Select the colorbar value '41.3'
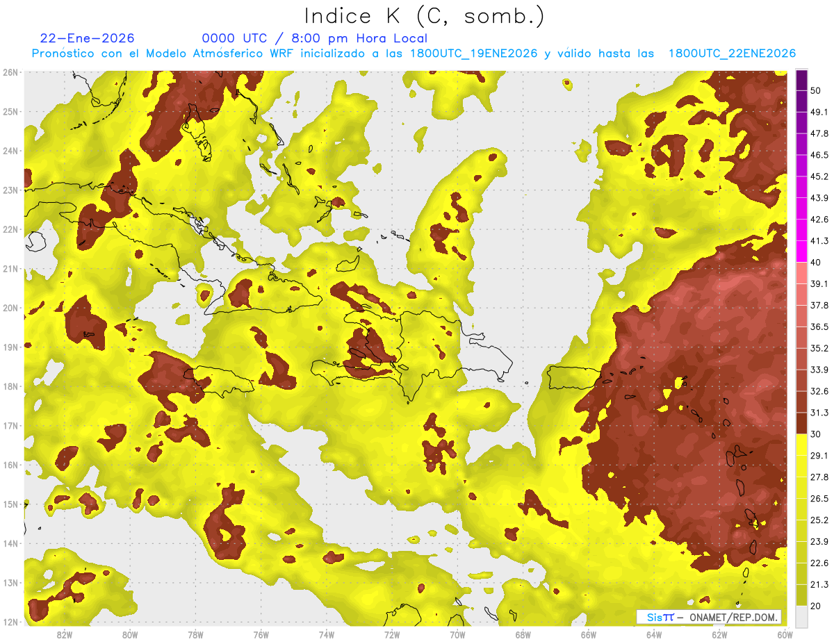 click(819, 241)
